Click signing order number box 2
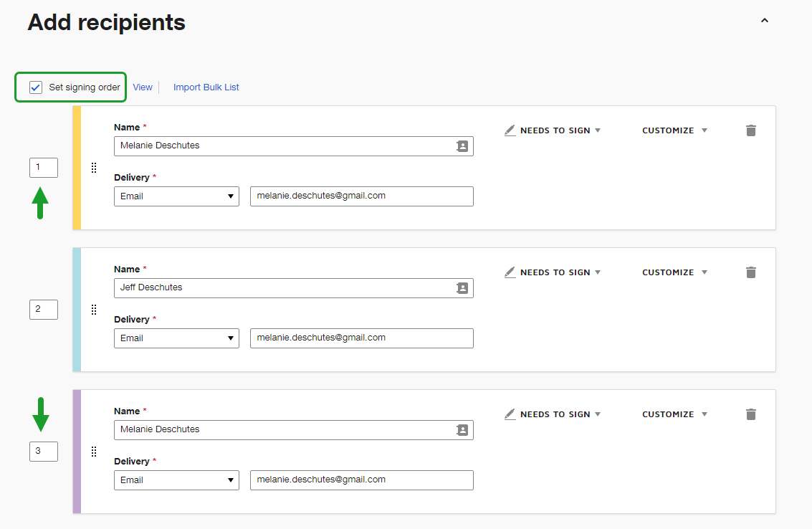The height and width of the screenshot is (529, 812). click(x=43, y=310)
